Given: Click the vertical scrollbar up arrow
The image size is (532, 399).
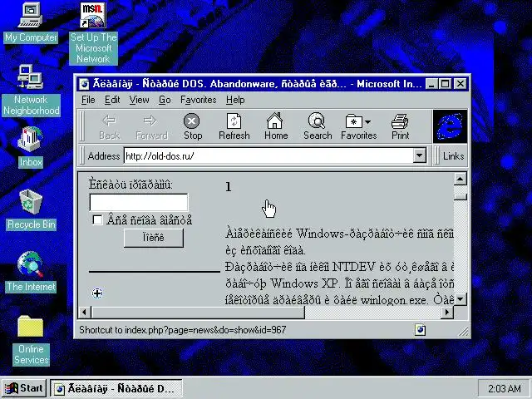Looking at the screenshot, I should pos(460,179).
